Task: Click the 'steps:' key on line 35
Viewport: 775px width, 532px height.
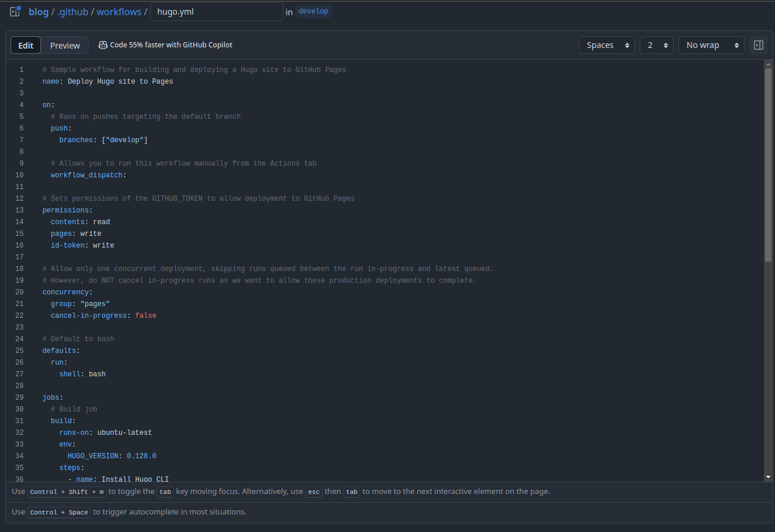Action: [x=71, y=468]
